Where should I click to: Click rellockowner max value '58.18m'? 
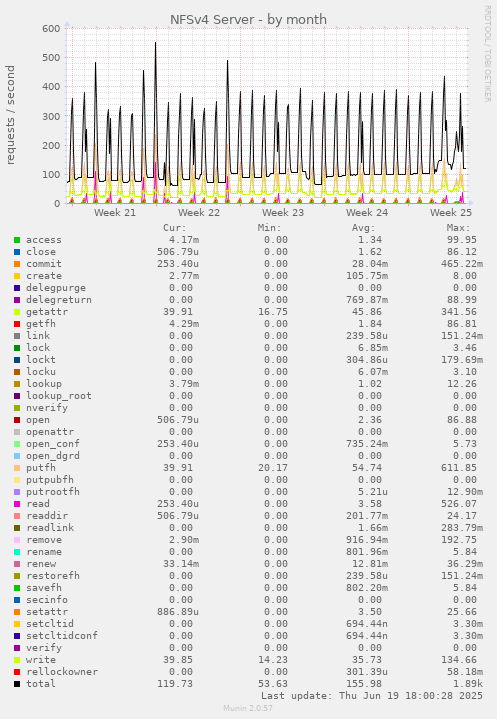[465, 672]
